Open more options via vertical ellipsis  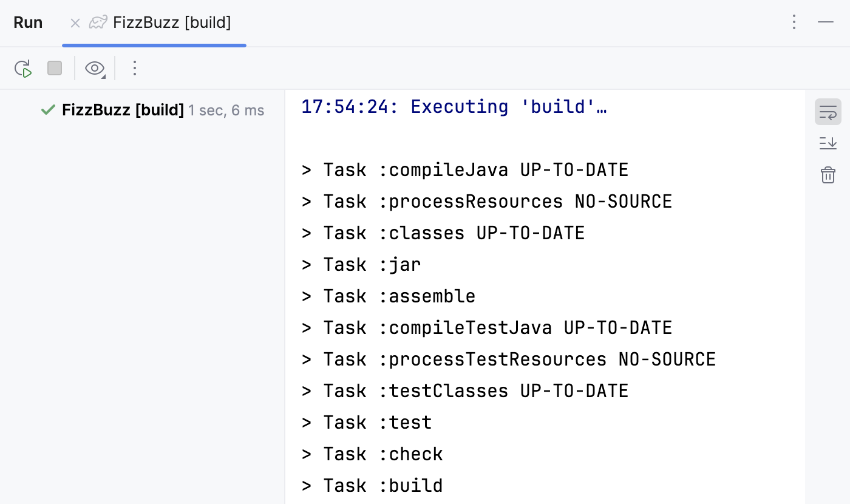pyautogui.click(x=794, y=22)
